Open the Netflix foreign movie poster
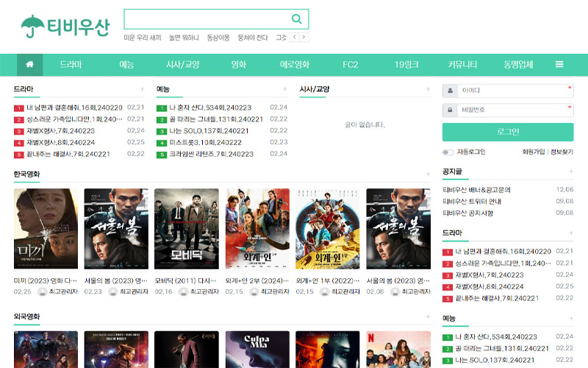Screen dimensions: 588x368 click(398, 349)
